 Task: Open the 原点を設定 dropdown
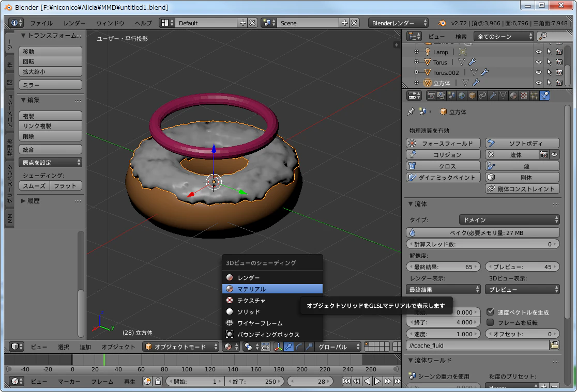pos(51,163)
